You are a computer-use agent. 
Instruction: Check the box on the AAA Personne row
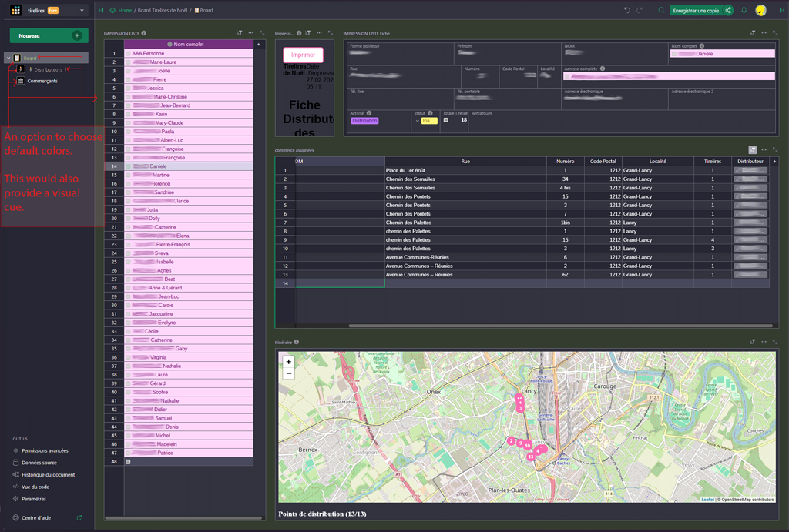pos(128,53)
